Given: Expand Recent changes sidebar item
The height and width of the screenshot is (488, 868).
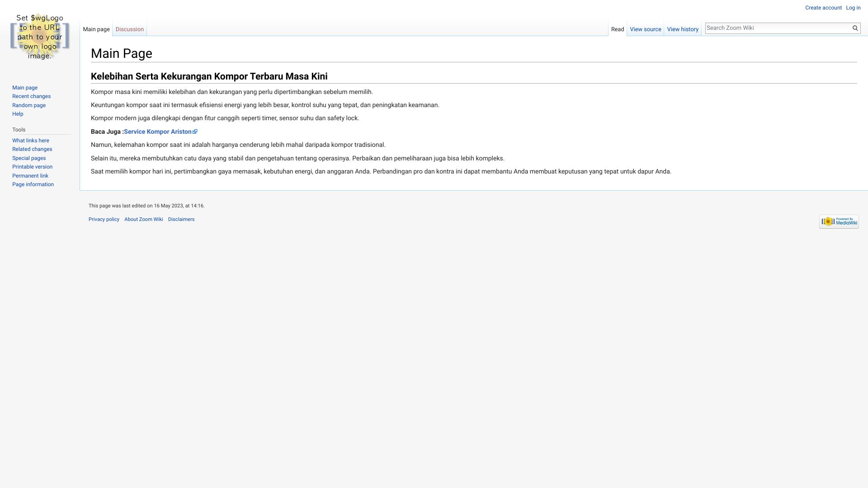Looking at the screenshot, I should click(x=31, y=96).
